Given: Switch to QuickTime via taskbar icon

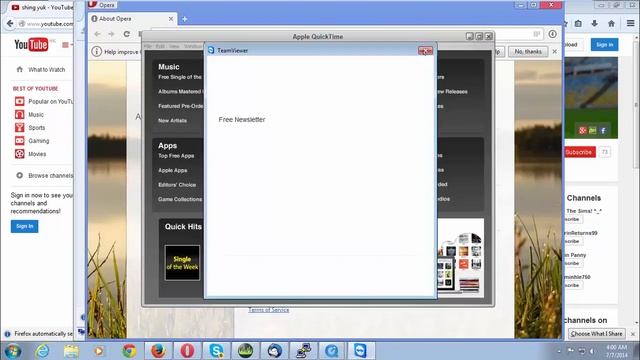Looking at the screenshot, I should click(x=332, y=351).
